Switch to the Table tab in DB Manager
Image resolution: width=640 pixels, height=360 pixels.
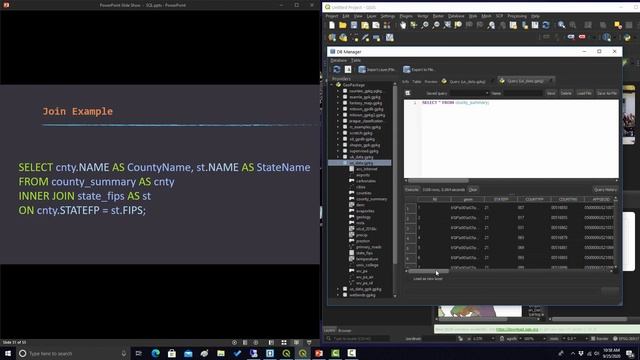[417, 82]
